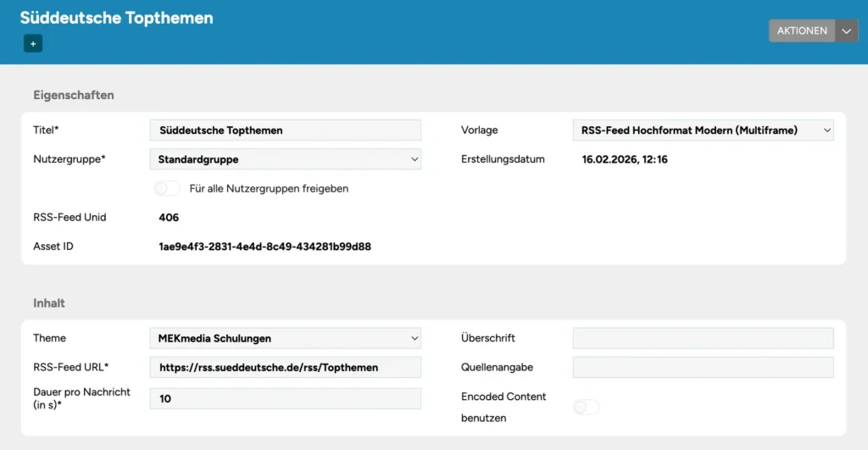The image size is (868, 450).
Task: Click the 'Erstellungsdatum' label
Action: 503,159
